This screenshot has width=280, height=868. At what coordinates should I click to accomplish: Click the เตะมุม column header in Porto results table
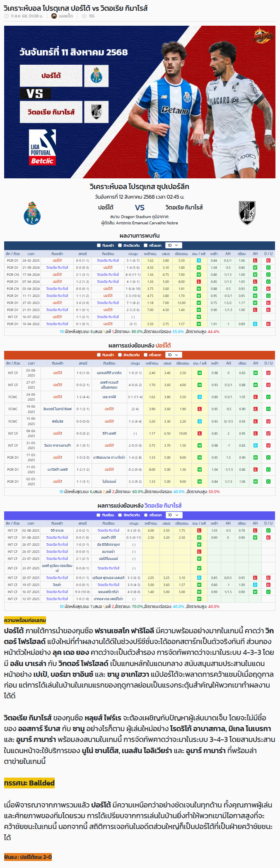[135, 363]
